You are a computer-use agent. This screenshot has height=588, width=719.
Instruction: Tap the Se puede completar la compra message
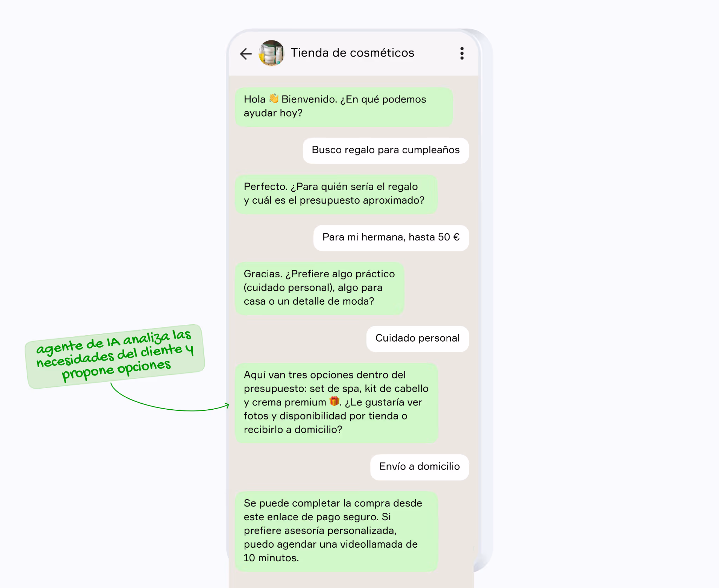click(336, 531)
